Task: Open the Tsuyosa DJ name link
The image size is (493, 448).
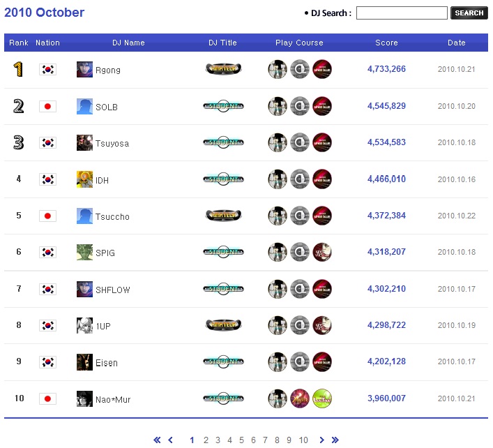Action: (112, 144)
